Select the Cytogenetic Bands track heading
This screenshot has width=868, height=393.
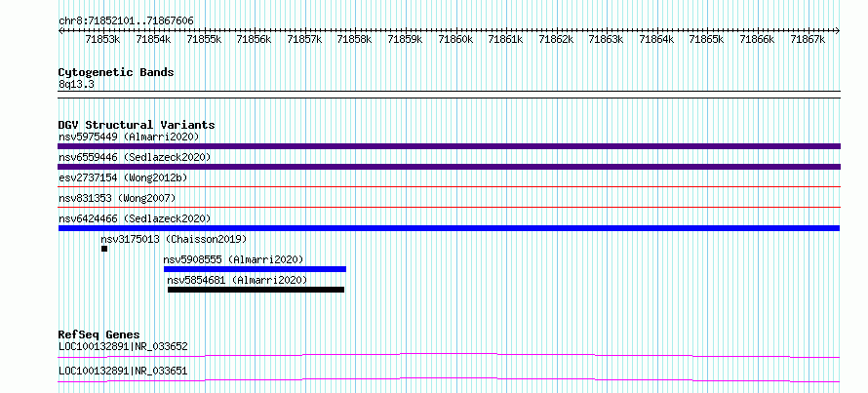(x=116, y=72)
